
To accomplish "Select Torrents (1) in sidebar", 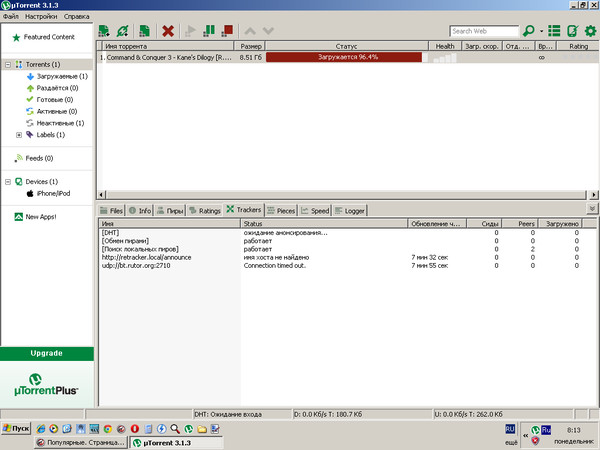I will tap(43, 64).
